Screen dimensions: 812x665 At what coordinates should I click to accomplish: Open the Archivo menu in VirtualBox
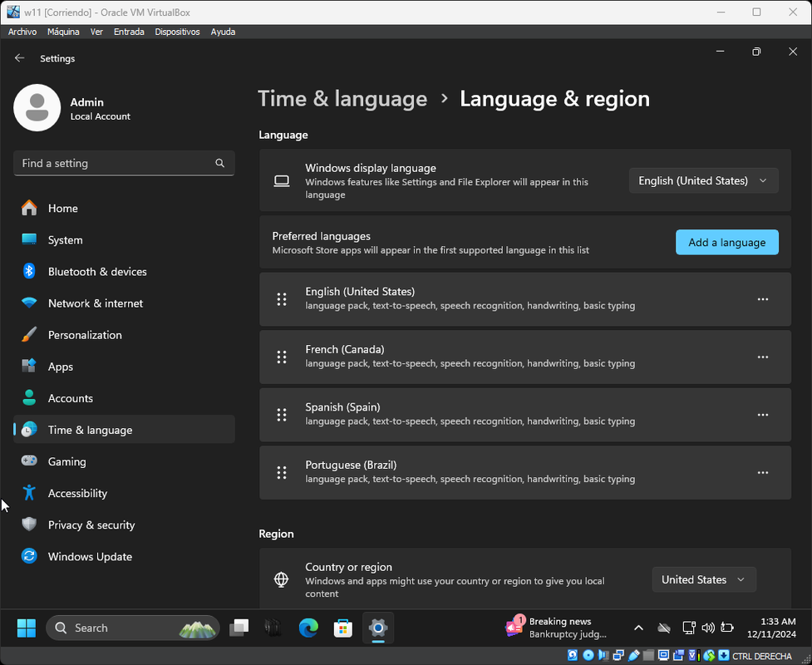[x=22, y=32]
